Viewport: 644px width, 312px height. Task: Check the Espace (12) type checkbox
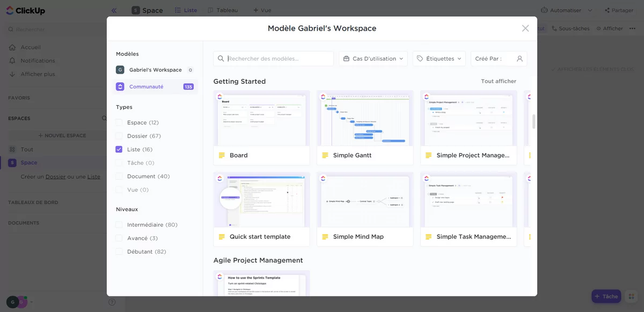[119, 122]
